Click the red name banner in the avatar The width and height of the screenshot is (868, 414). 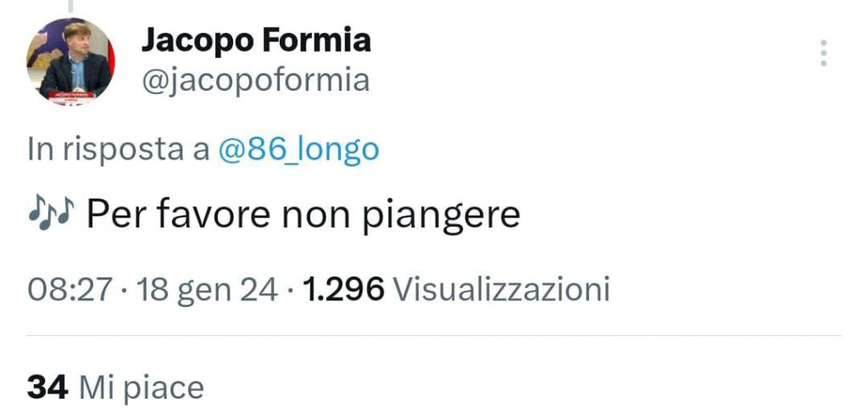71,96
